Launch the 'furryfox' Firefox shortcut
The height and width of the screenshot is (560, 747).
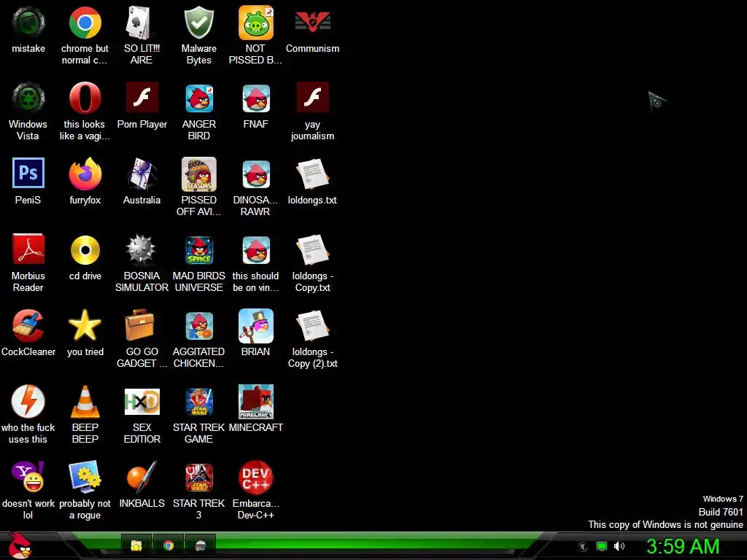tap(85, 174)
